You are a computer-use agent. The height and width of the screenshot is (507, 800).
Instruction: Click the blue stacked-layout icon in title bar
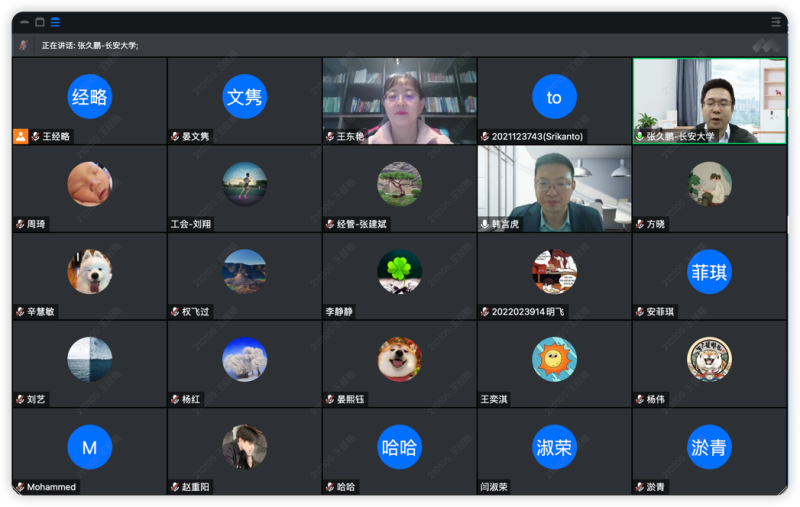(x=55, y=22)
